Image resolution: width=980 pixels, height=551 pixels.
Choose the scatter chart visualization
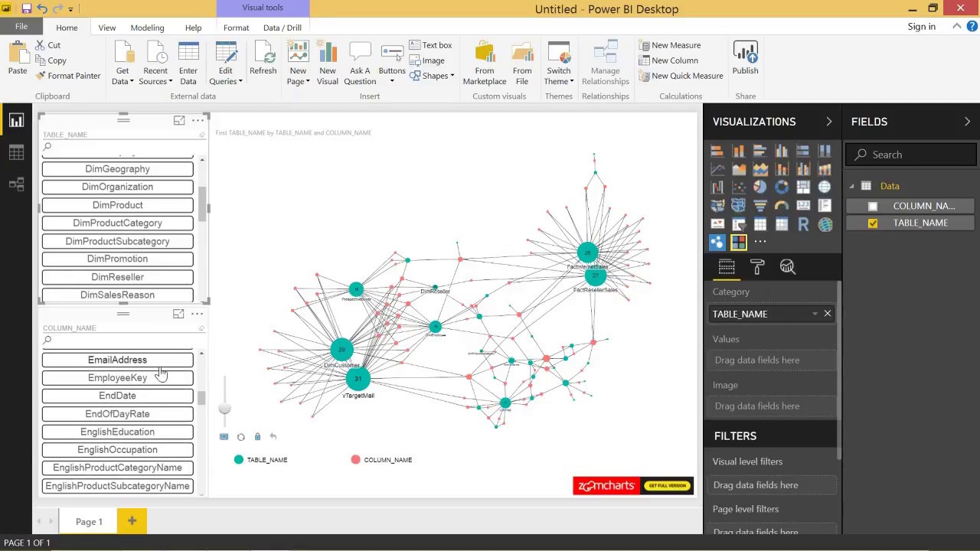click(x=739, y=187)
